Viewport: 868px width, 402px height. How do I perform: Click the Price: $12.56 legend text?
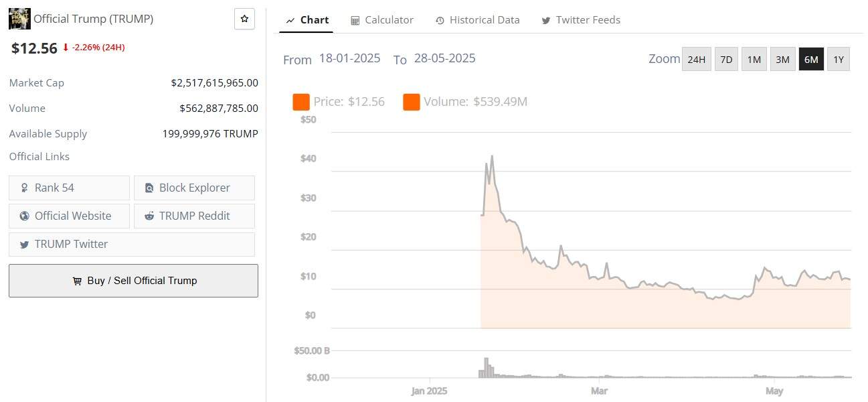pyautogui.click(x=349, y=102)
